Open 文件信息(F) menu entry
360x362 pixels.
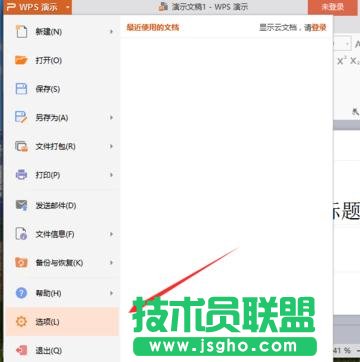click(62, 234)
